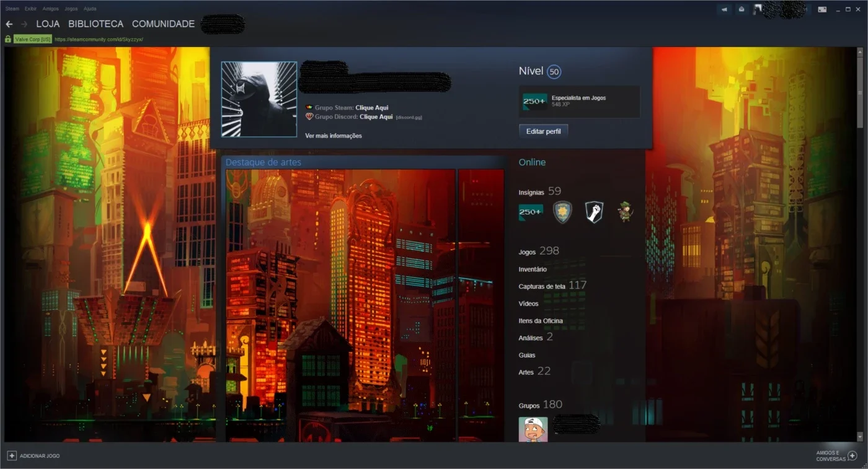
Task: Click the small account avatar in title bar
Action: [758, 9]
